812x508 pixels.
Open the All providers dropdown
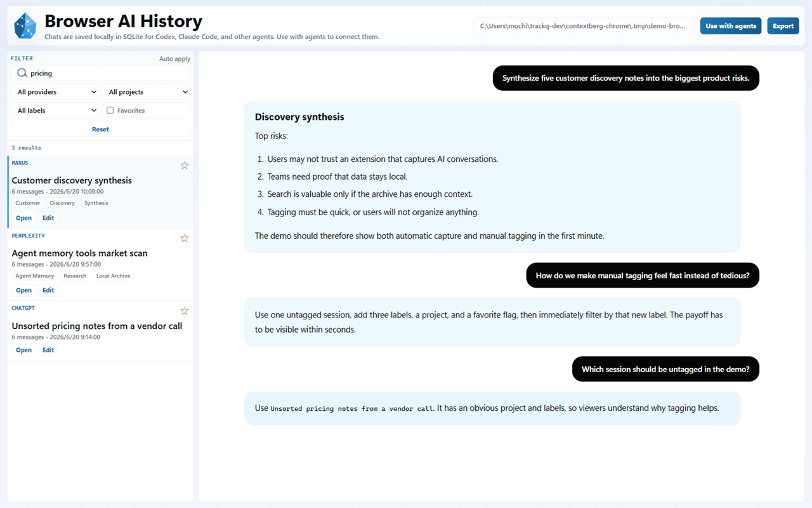click(55, 92)
